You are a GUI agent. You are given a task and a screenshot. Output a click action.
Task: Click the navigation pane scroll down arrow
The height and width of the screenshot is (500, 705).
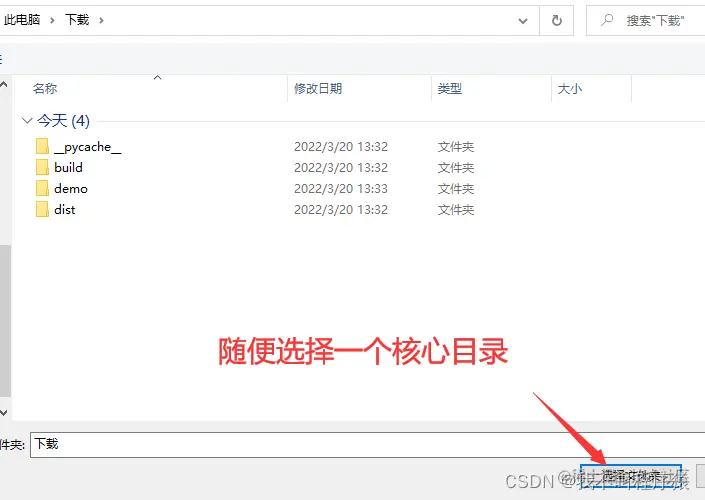[x=4, y=412]
